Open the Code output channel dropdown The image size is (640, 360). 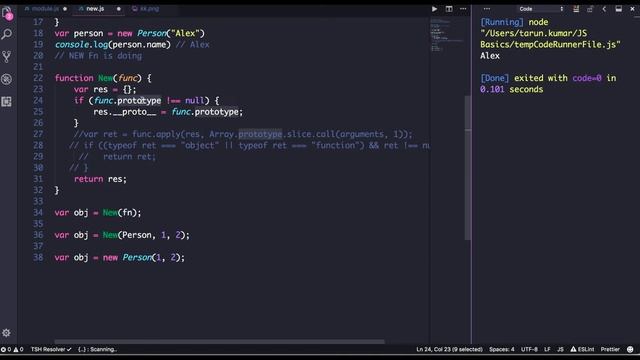pos(541,9)
